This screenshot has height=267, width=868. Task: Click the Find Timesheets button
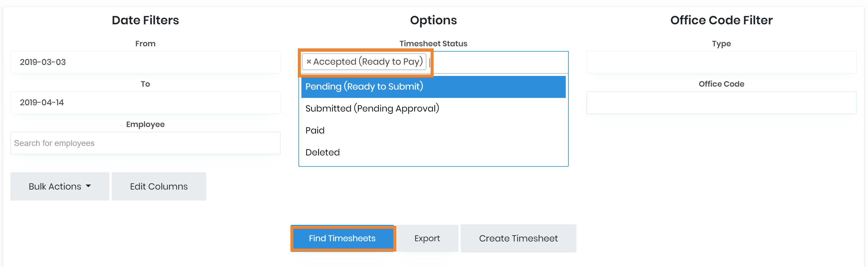[x=342, y=238]
